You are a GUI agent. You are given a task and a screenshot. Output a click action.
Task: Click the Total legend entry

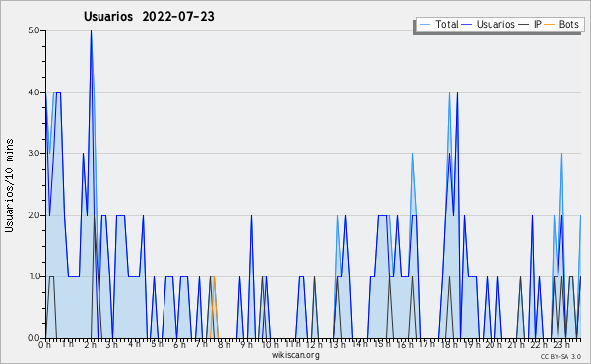438,24
